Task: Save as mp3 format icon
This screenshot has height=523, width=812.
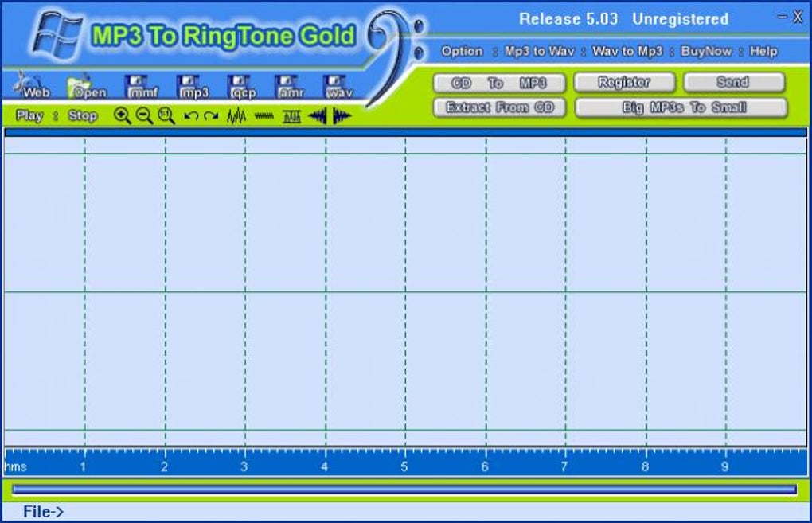Action: [x=193, y=87]
